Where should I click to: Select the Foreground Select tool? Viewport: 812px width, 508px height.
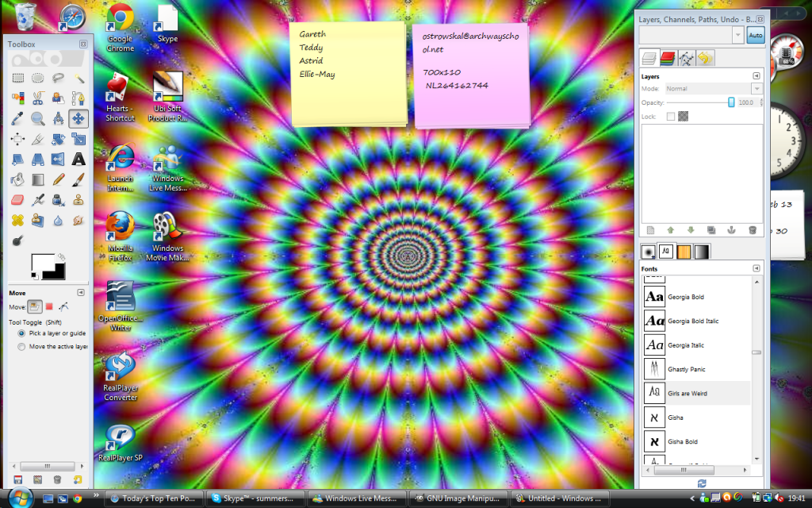tap(58, 98)
